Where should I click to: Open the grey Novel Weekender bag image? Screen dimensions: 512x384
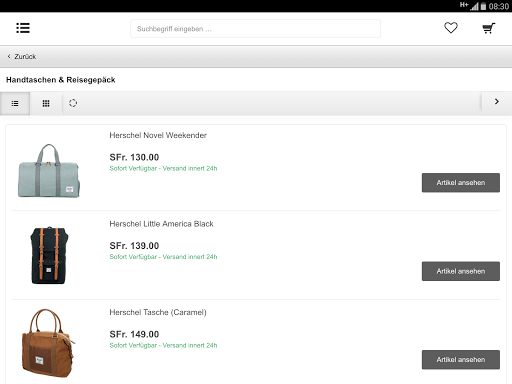tap(49, 171)
